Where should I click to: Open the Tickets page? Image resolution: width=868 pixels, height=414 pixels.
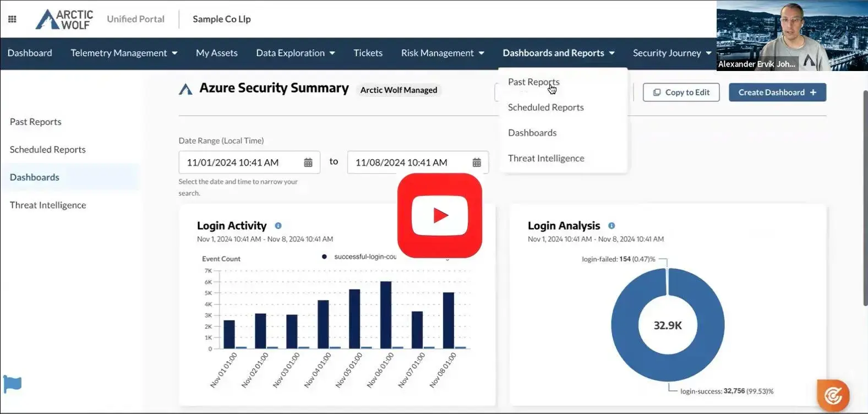[x=368, y=53]
